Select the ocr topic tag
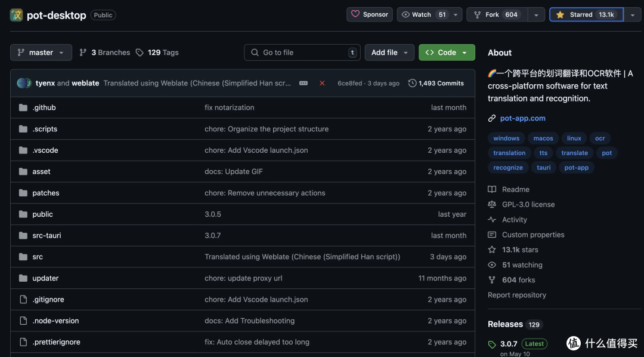Viewport: 644px width, 357px height. coord(600,138)
